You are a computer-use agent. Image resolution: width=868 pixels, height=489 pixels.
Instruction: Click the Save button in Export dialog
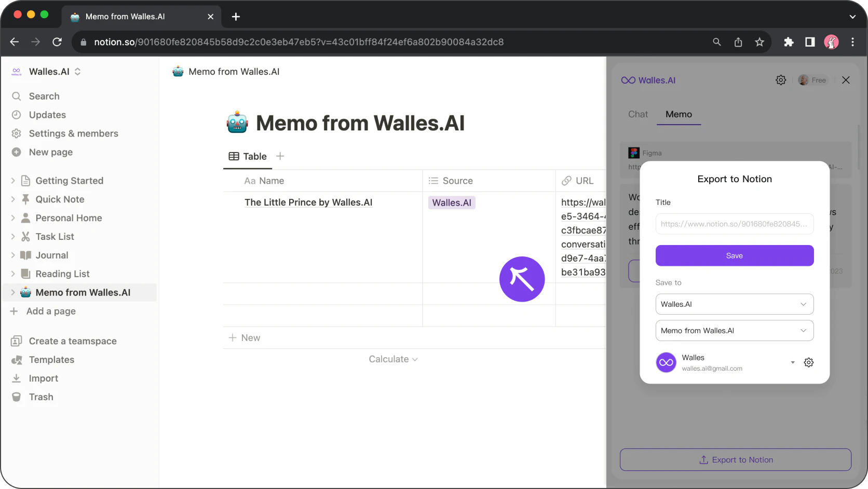click(x=734, y=255)
